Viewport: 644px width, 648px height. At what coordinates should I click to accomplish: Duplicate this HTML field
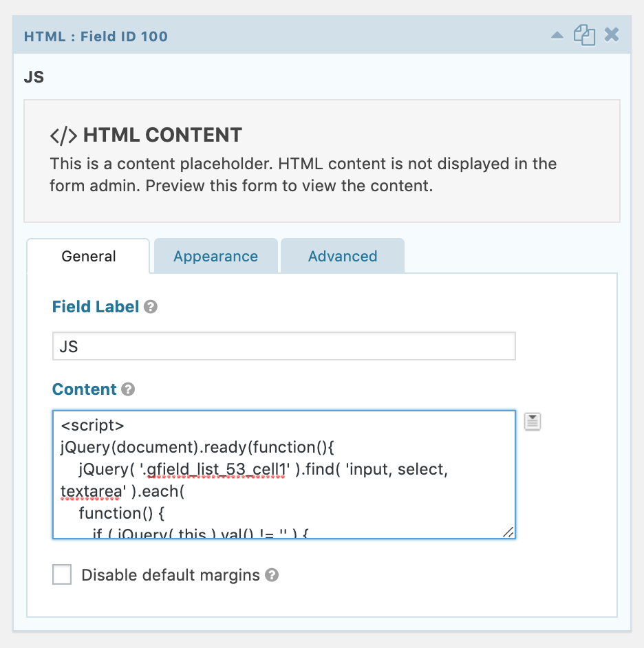click(x=584, y=35)
